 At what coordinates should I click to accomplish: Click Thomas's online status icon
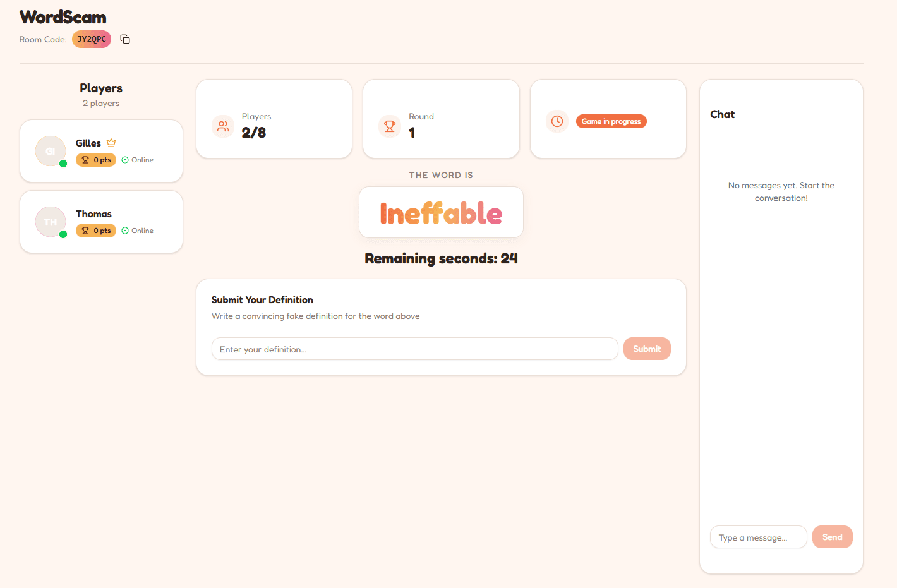pyautogui.click(x=125, y=231)
